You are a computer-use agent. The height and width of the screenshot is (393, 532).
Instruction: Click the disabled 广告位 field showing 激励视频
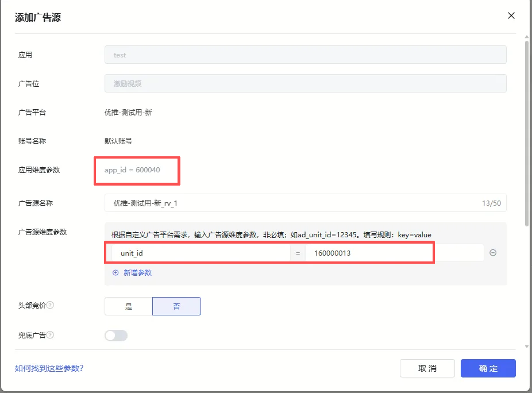[306, 83]
